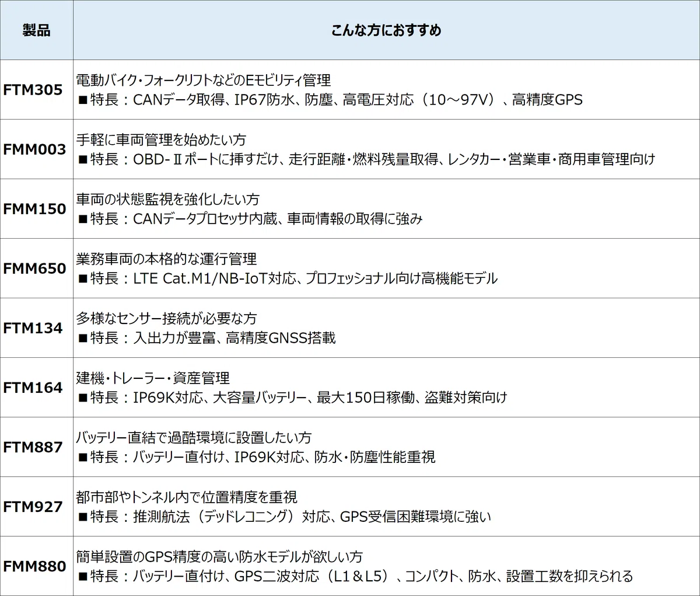Viewport: 700px width, 596px height.
Task: Click the 製品 column header
Action: tap(37, 30)
